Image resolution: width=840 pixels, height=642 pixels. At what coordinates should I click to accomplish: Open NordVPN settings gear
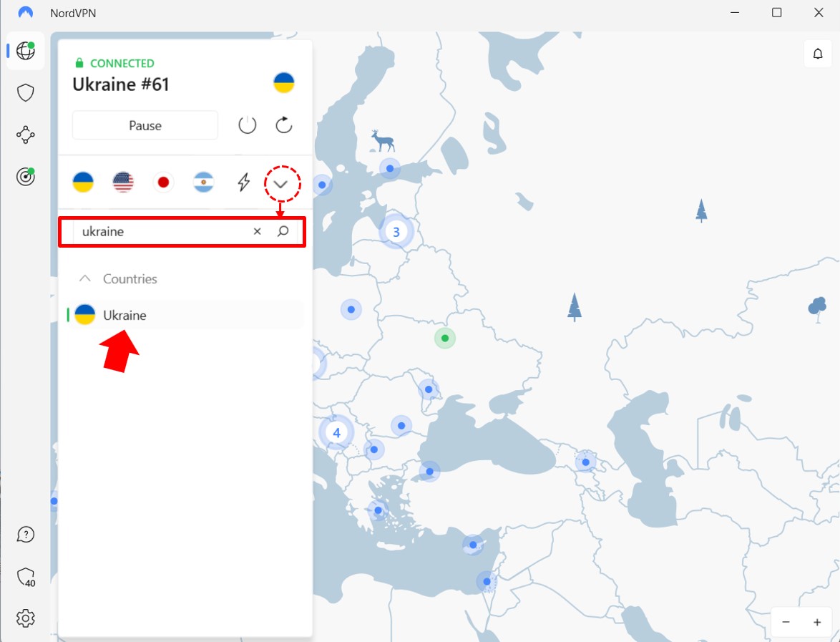point(26,618)
